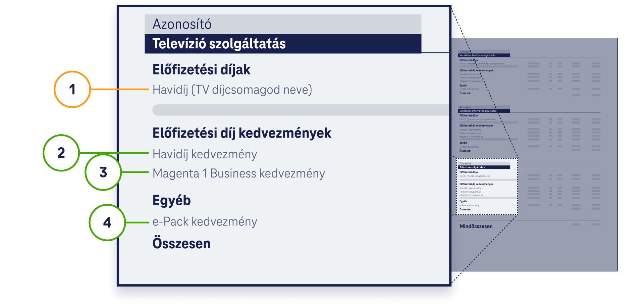644x307 pixels.
Task: Click the Mindösszesen total label
Action: (476, 226)
